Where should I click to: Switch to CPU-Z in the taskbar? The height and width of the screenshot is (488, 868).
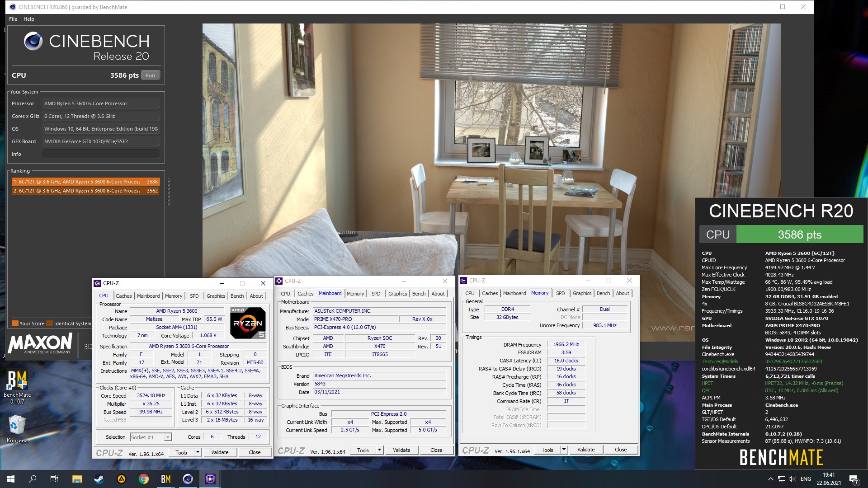(210, 479)
